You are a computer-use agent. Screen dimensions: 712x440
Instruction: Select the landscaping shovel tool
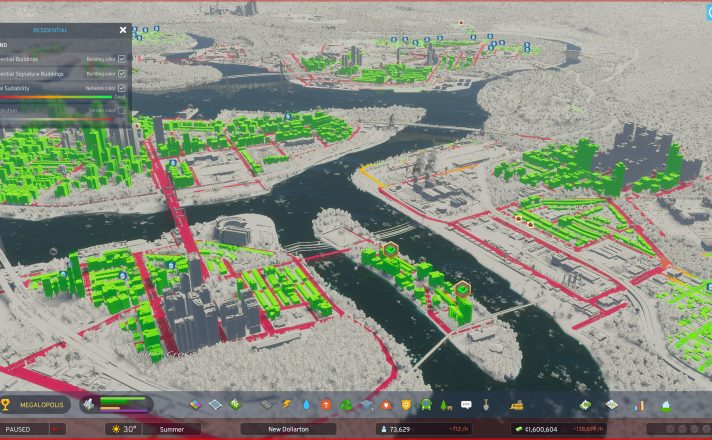[x=486, y=405]
